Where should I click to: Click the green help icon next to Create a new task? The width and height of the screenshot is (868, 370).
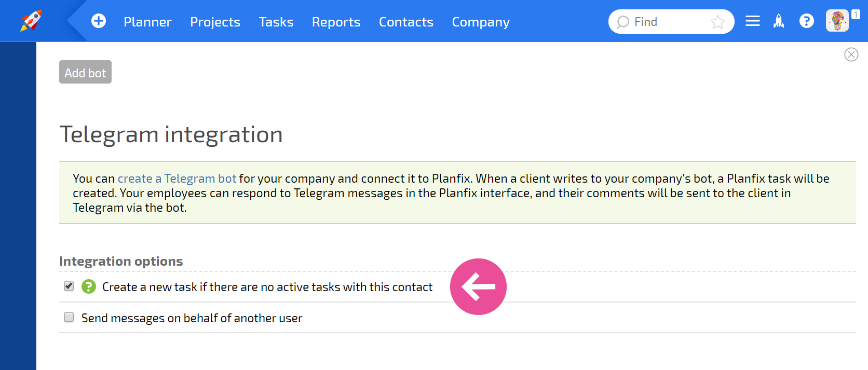(x=89, y=286)
